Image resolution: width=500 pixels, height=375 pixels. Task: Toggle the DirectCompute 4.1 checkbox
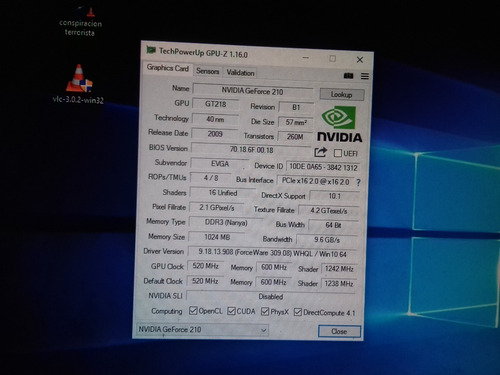pyautogui.click(x=298, y=312)
